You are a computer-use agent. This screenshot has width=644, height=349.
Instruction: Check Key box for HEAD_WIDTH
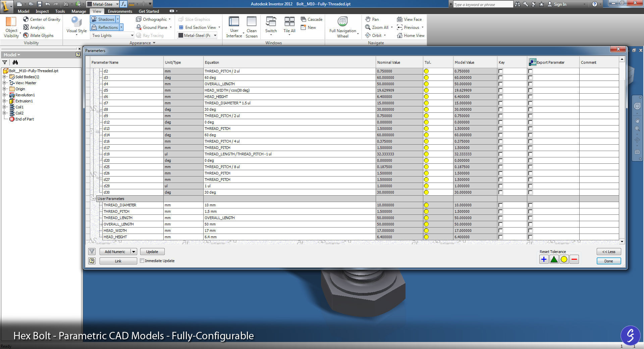click(500, 231)
